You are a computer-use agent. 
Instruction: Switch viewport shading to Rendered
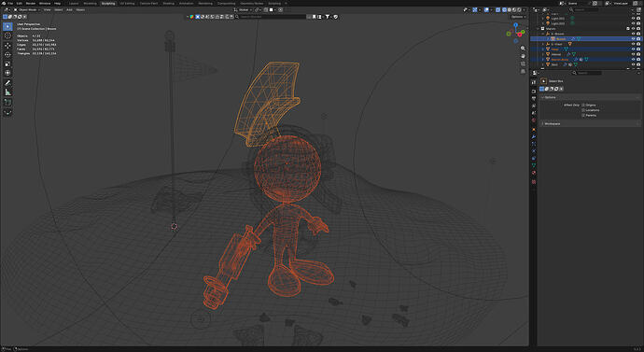(519, 10)
